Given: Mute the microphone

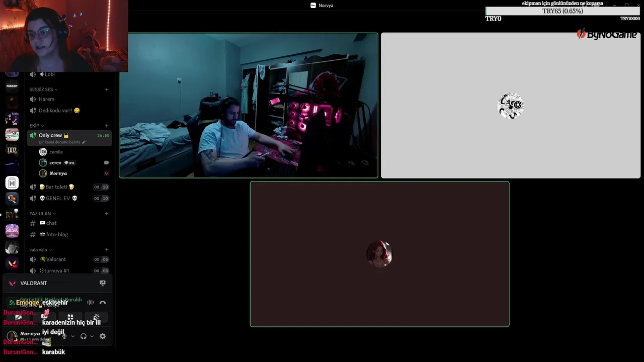Looking at the screenshot, I should pos(64,336).
